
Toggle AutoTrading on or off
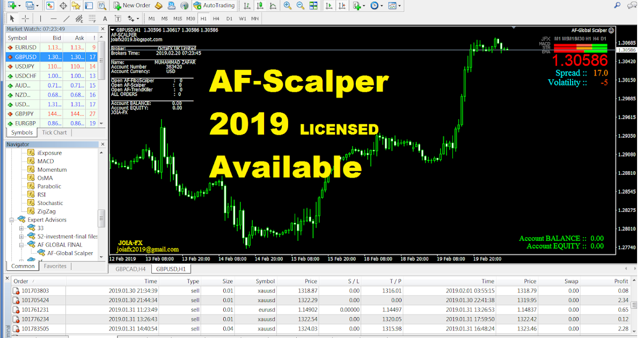(214, 5)
